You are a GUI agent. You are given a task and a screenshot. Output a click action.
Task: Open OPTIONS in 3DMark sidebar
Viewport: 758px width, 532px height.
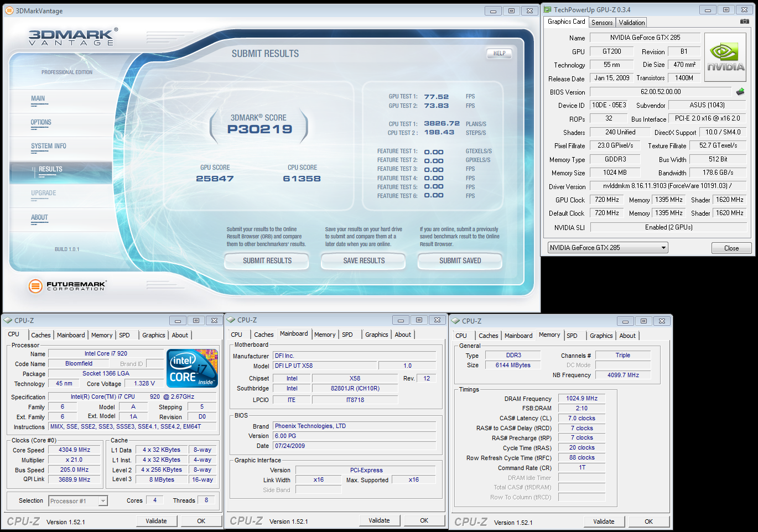pyautogui.click(x=41, y=123)
